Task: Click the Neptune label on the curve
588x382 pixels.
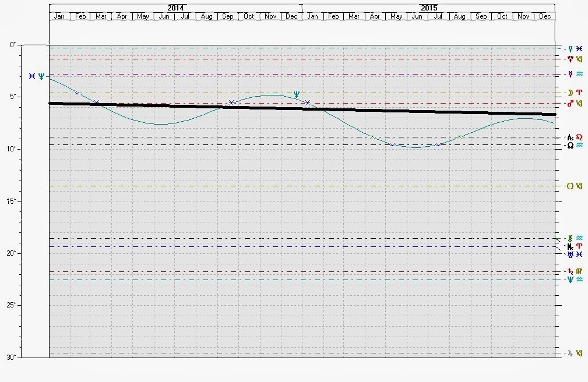Action: tap(297, 94)
